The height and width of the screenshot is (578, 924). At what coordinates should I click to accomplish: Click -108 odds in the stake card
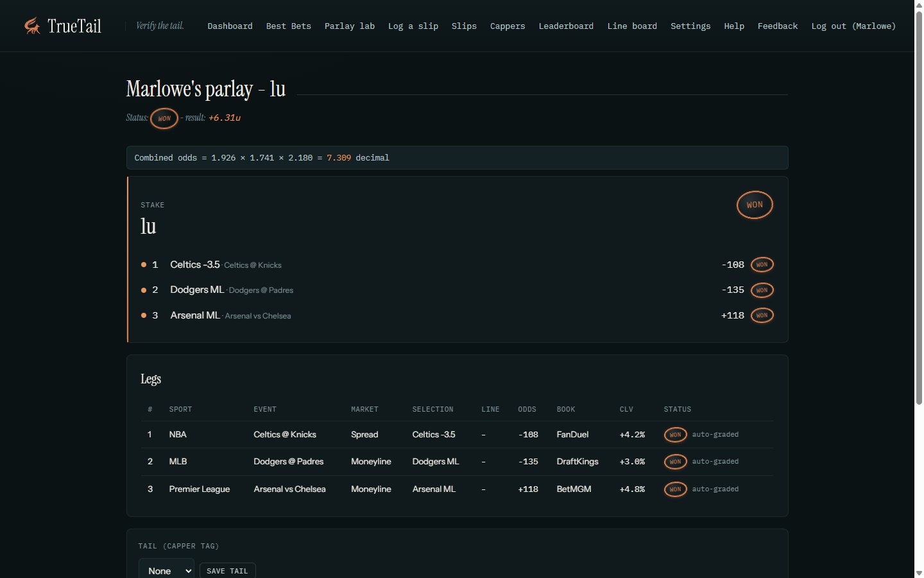coord(733,265)
